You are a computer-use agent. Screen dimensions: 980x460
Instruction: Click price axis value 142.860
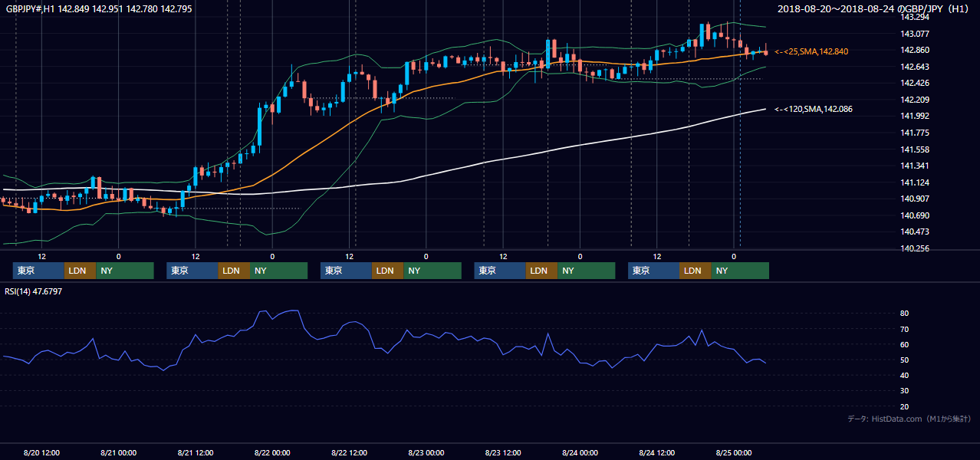click(915, 50)
